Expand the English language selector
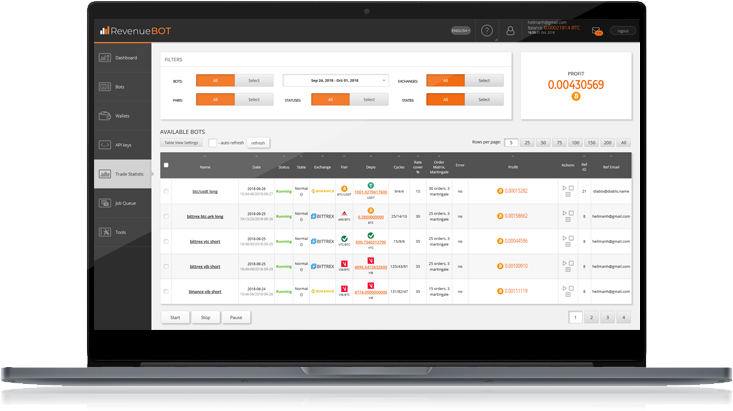This screenshot has width=733, height=411. tap(461, 31)
